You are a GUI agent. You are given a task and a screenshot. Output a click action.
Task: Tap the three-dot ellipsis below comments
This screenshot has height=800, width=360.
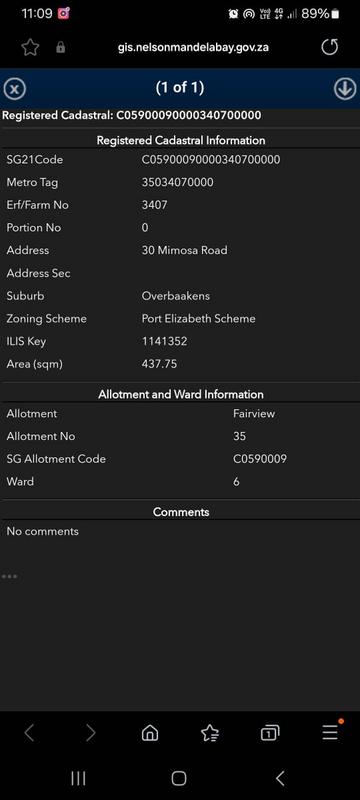coord(9,577)
